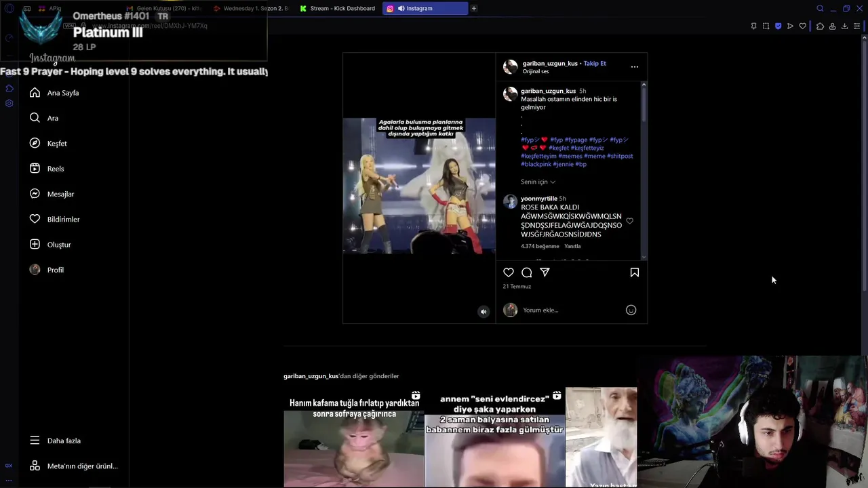Open Meta'nın diğer ürünleri menu

74,466
